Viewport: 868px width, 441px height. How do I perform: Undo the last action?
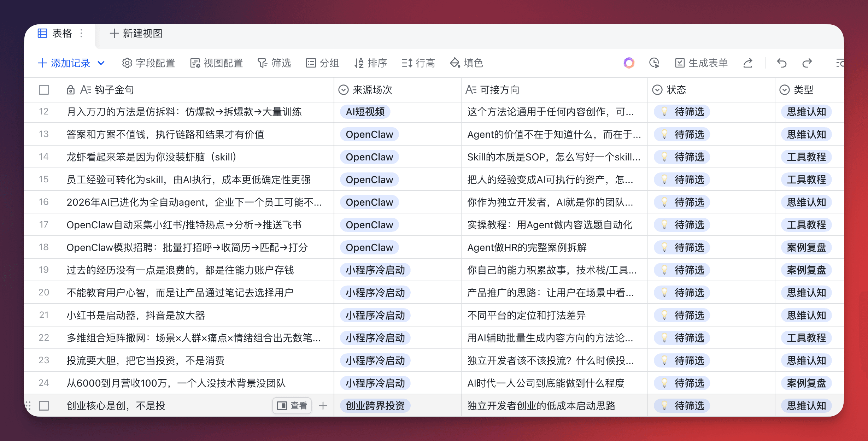782,63
